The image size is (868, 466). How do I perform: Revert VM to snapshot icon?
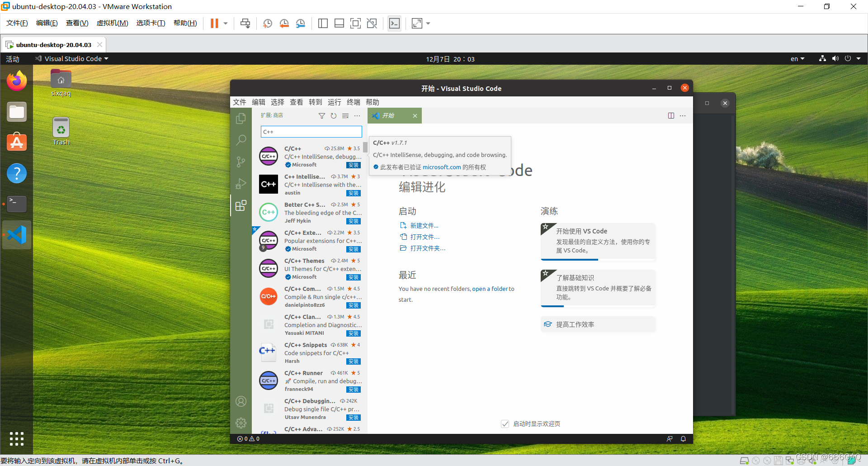284,24
